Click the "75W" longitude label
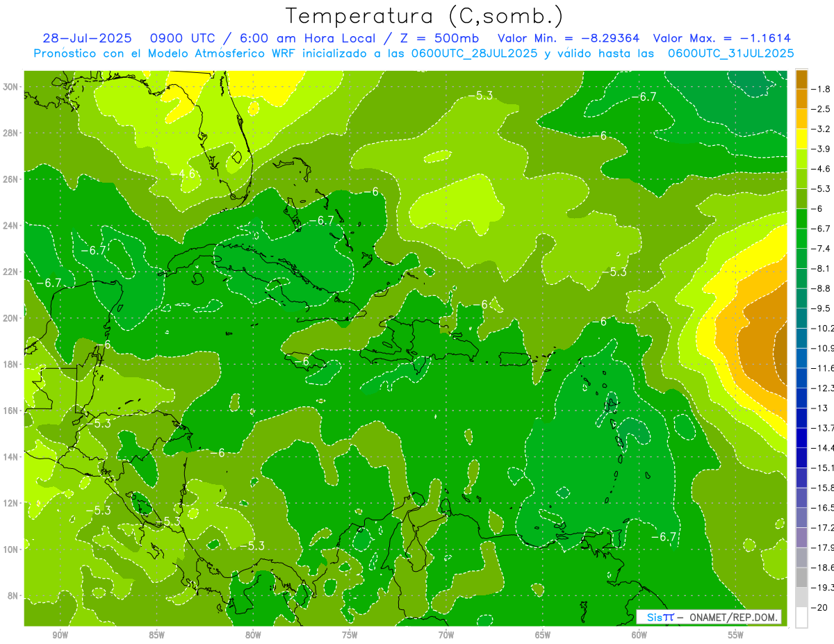This screenshot has height=644, width=834. (x=350, y=635)
